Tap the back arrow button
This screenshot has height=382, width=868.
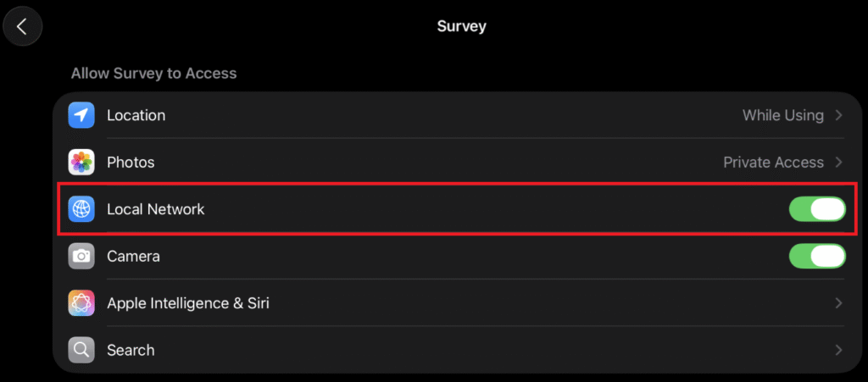(x=23, y=26)
